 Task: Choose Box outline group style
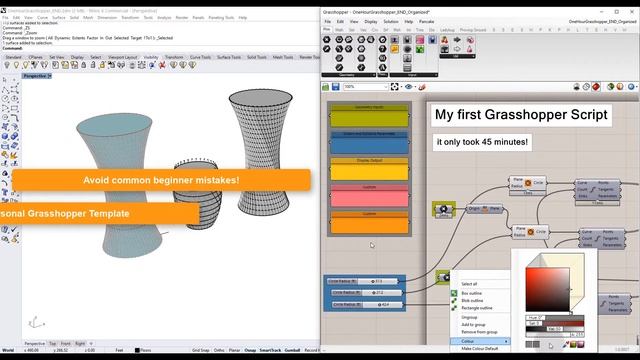point(471,293)
